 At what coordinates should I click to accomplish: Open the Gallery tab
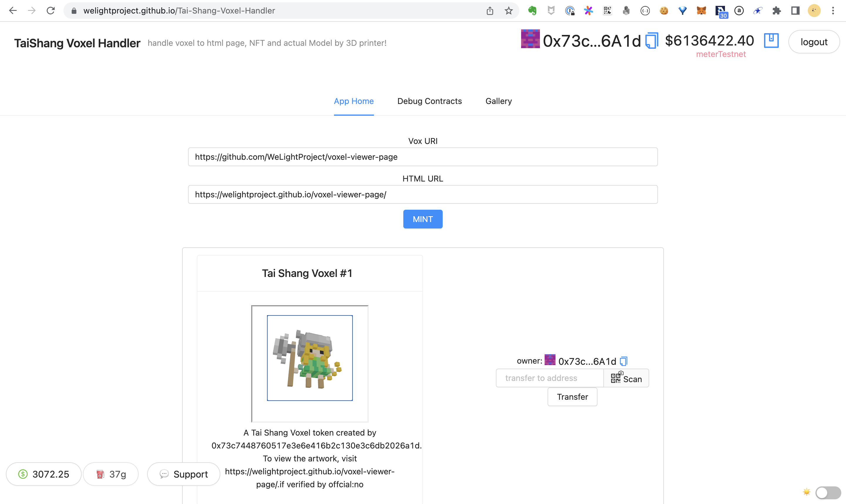tap(498, 101)
